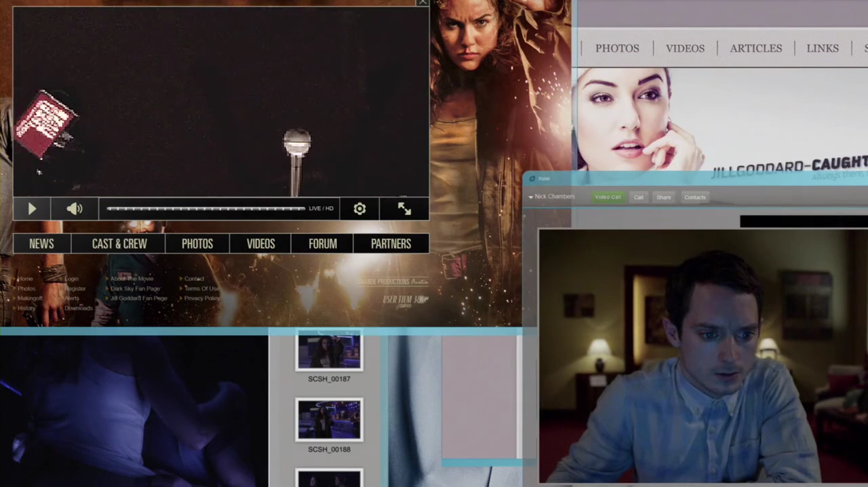868x487 pixels.
Task: Open Contacts in the chat window
Action: [695, 197]
